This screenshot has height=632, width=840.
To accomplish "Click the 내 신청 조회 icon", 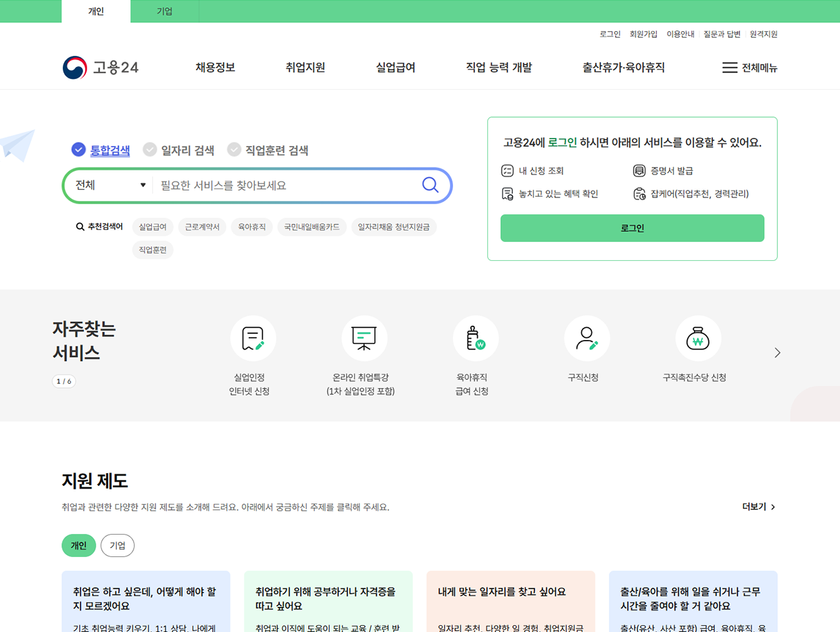I will [x=507, y=171].
